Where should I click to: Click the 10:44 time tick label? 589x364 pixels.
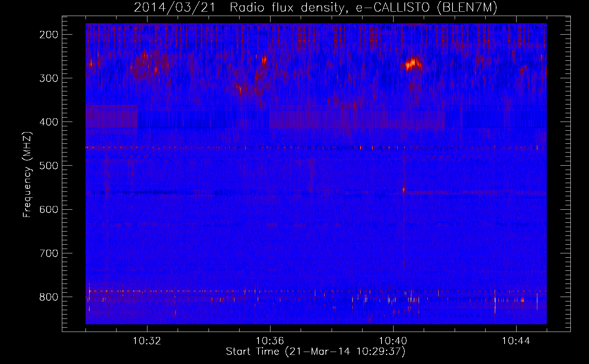[x=516, y=341]
